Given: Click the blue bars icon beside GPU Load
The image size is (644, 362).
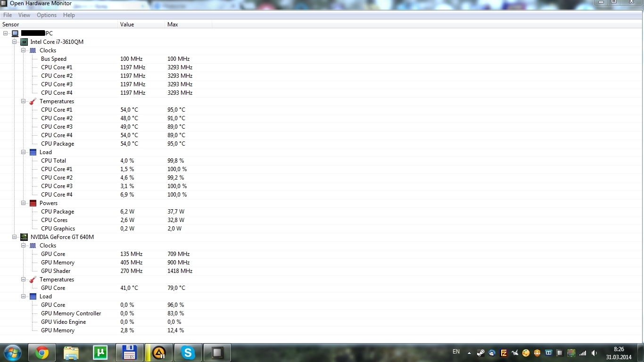Looking at the screenshot, I should [x=33, y=296].
